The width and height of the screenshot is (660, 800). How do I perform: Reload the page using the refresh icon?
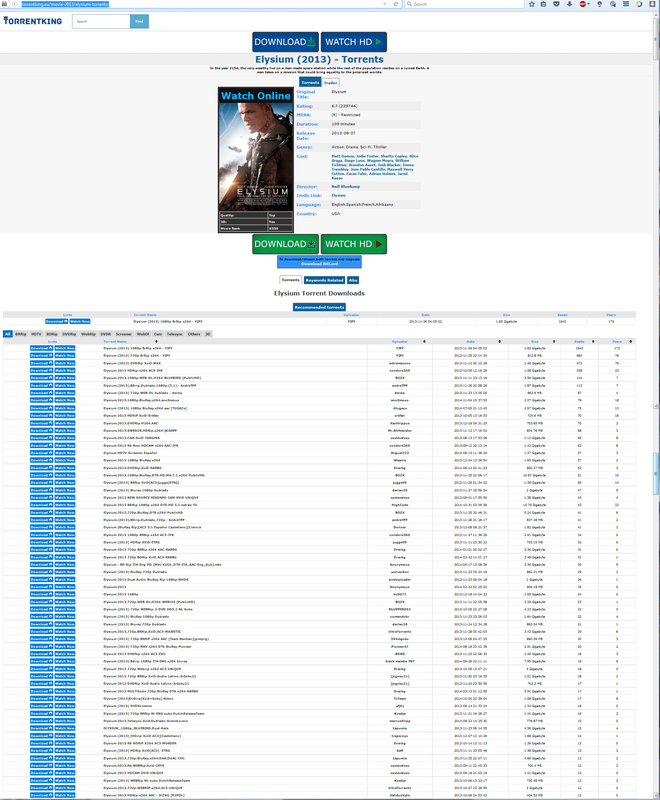395,4
